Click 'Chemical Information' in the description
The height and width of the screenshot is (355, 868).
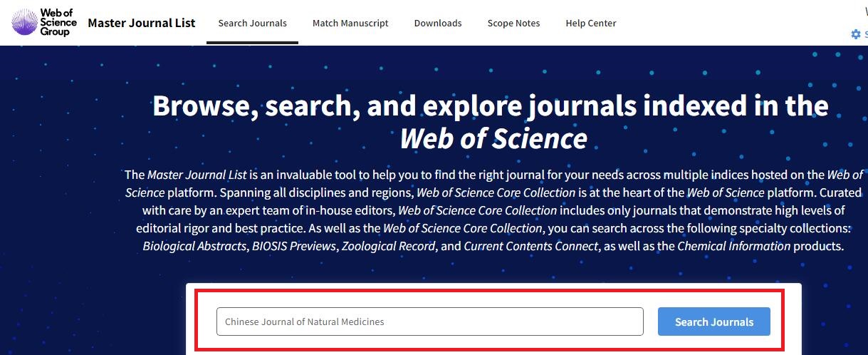tap(733, 247)
